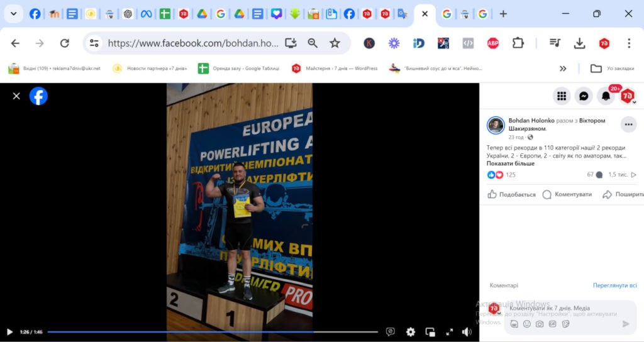Open Chrome downloads icon

[579, 43]
